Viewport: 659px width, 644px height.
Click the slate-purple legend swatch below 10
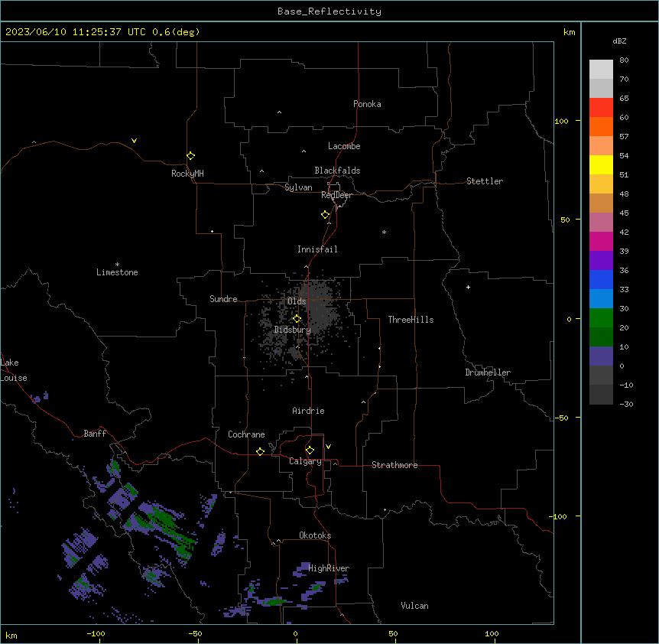[x=601, y=356]
